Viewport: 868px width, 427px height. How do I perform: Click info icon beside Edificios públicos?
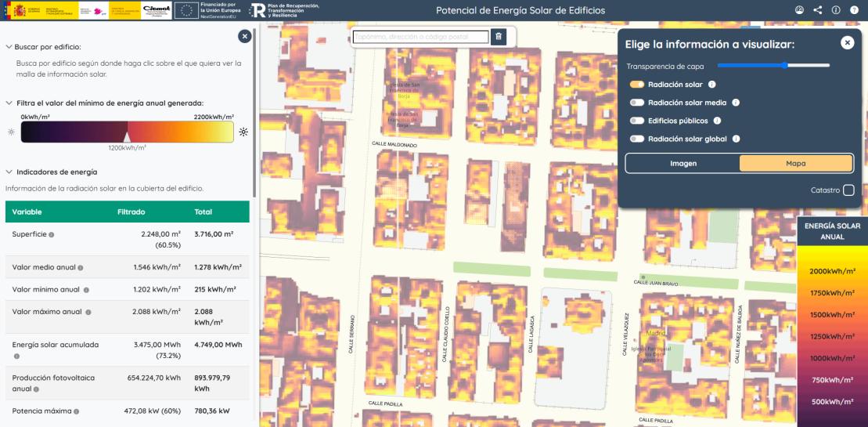point(717,121)
